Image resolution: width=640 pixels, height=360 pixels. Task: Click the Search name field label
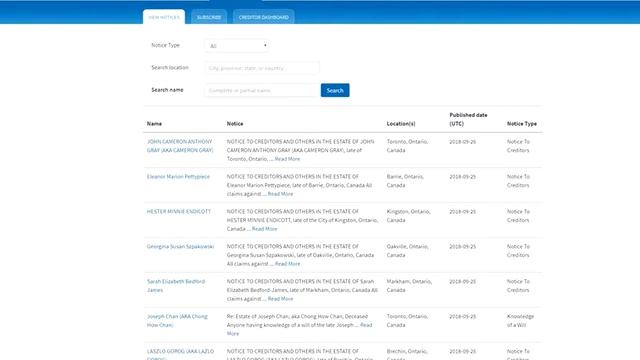(167, 90)
